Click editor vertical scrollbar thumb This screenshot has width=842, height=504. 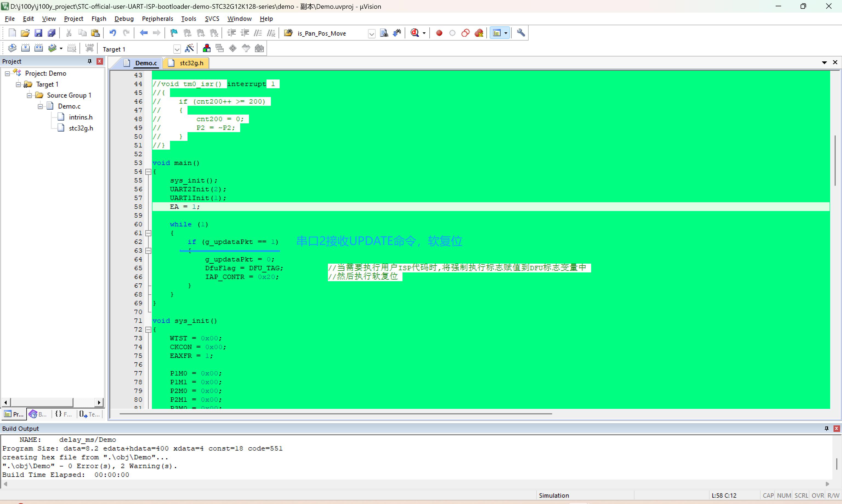pyautogui.click(x=835, y=160)
